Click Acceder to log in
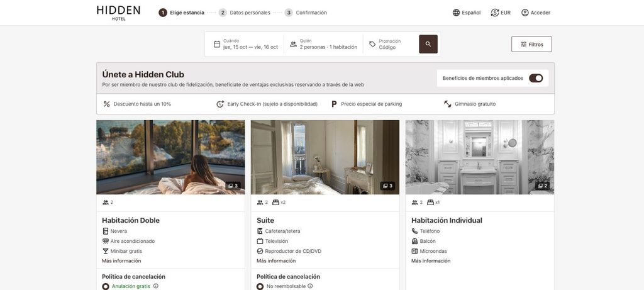Viewport: 644px width, 290px height. click(x=536, y=13)
